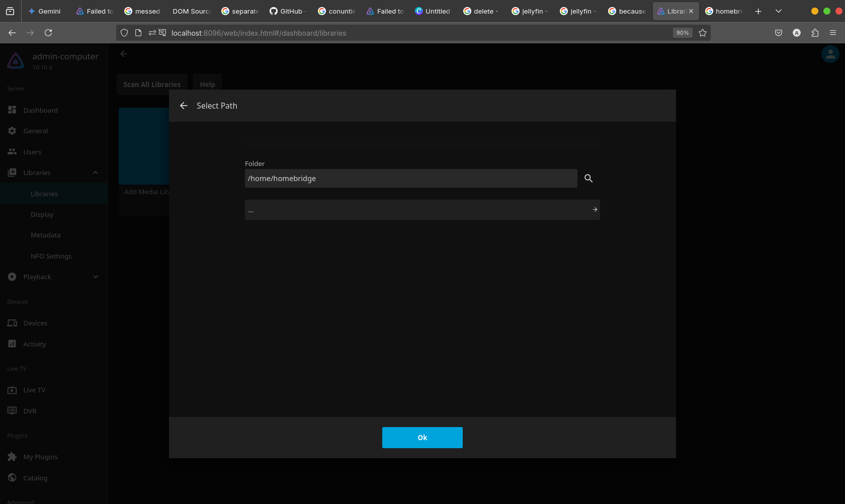The height and width of the screenshot is (504, 845).
Task: Open a new browser tab
Action: tap(758, 11)
